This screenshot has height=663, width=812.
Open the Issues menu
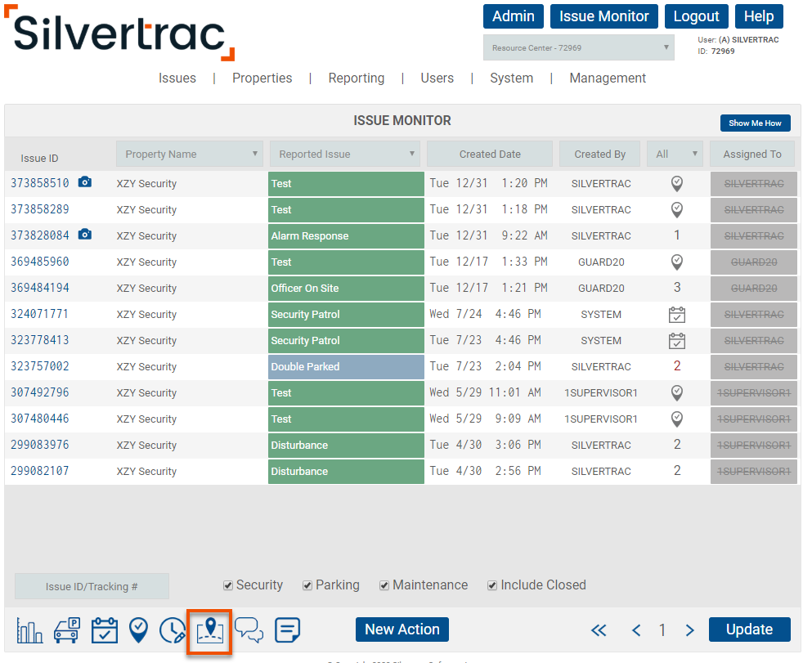177,78
